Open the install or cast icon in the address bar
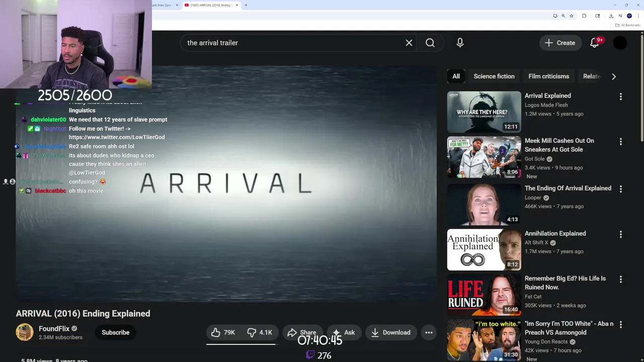This screenshot has height=362, width=644. coord(555,16)
